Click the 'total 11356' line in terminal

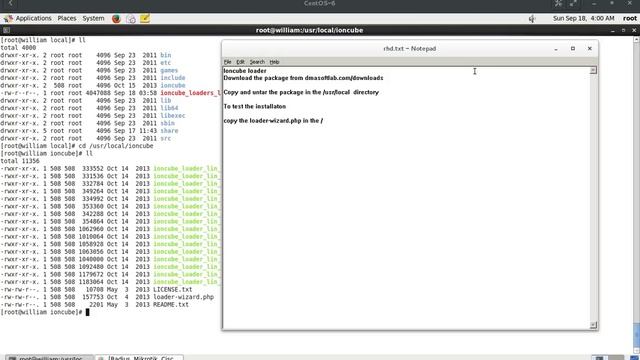click(x=20, y=161)
